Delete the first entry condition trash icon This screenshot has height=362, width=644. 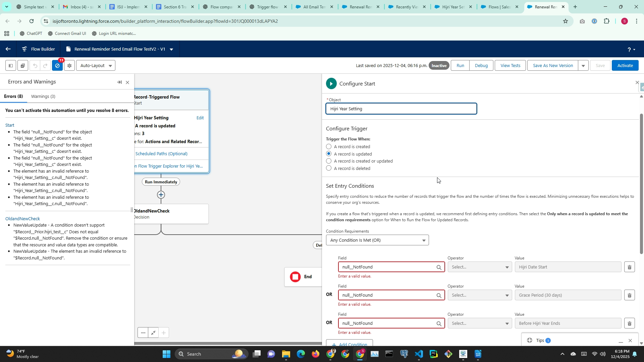point(629,267)
